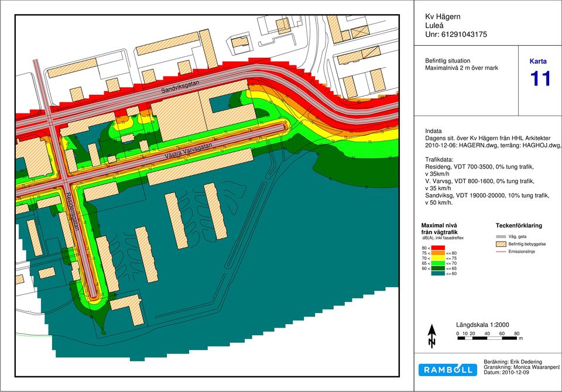Screen dimensions: 562x392
Task: Click the 'Unr: 61291043175' project number
Action: coord(456,35)
